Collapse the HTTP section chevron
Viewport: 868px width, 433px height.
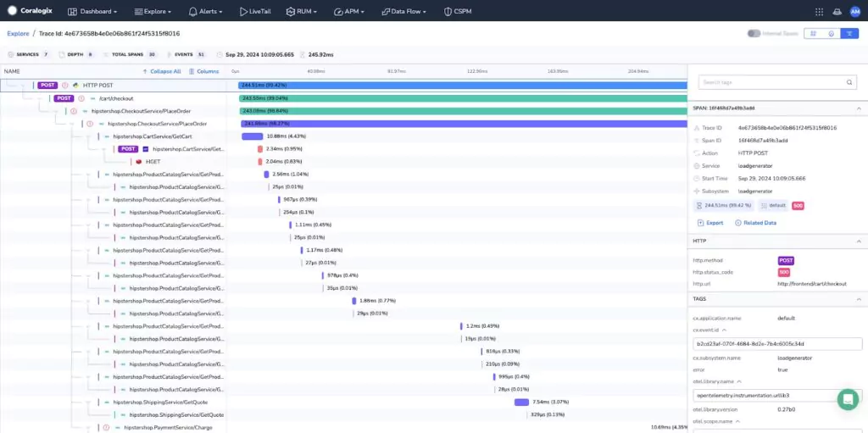(x=859, y=241)
